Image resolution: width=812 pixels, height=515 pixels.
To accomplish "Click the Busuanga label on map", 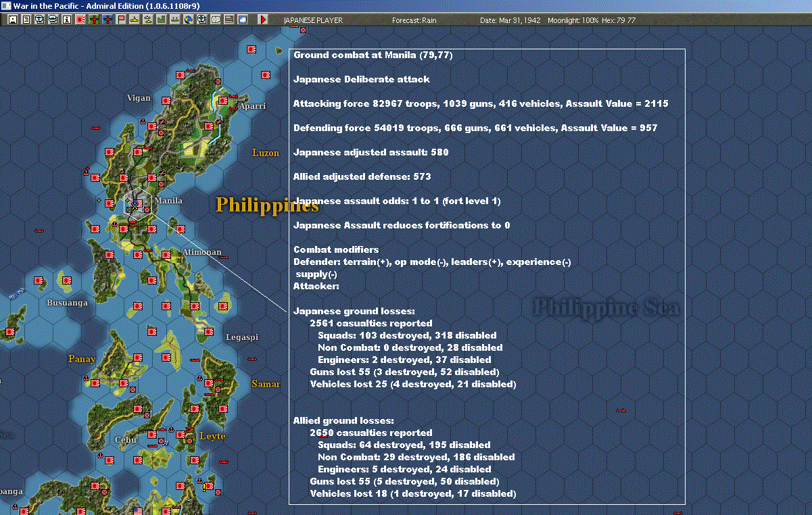I will click(67, 303).
